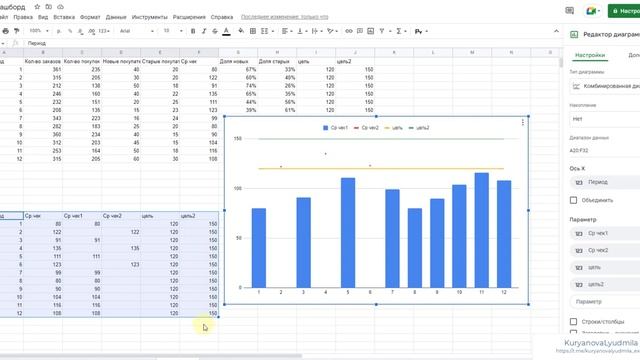Viewport: 640px width, 360px height.
Task: Collapse the toolbar with the up chevron
Action: pyautogui.click(x=556, y=31)
